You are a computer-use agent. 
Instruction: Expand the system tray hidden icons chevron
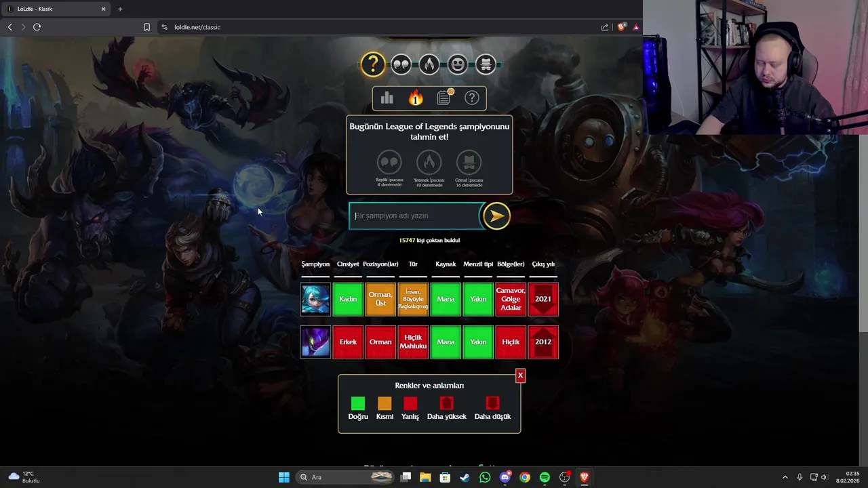pos(785,477)
